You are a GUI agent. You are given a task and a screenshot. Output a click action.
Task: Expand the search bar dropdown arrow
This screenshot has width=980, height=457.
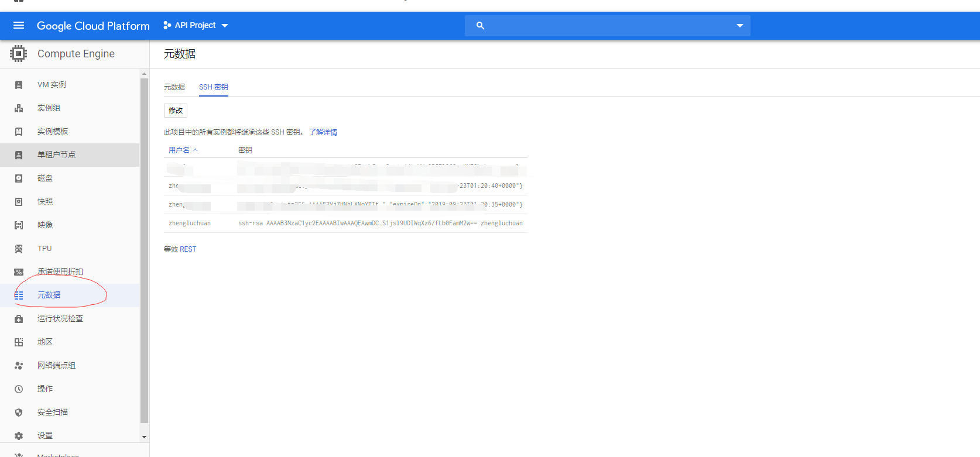tap(739, 26)
